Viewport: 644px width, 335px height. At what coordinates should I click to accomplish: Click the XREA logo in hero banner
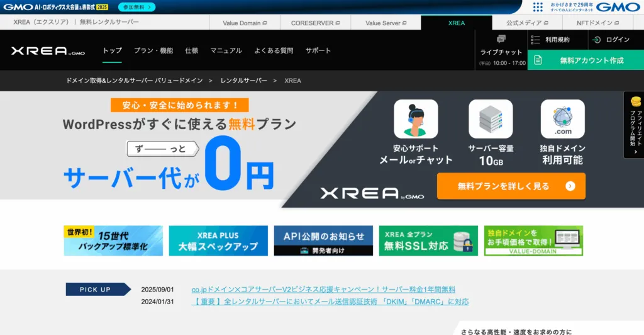[x=372, y=193]
